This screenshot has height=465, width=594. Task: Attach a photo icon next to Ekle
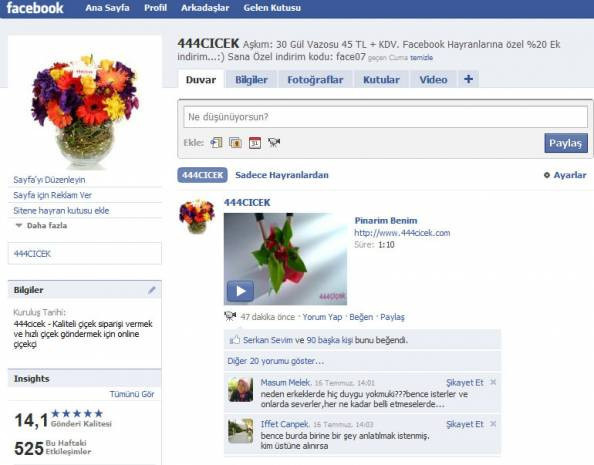[235, 143]
